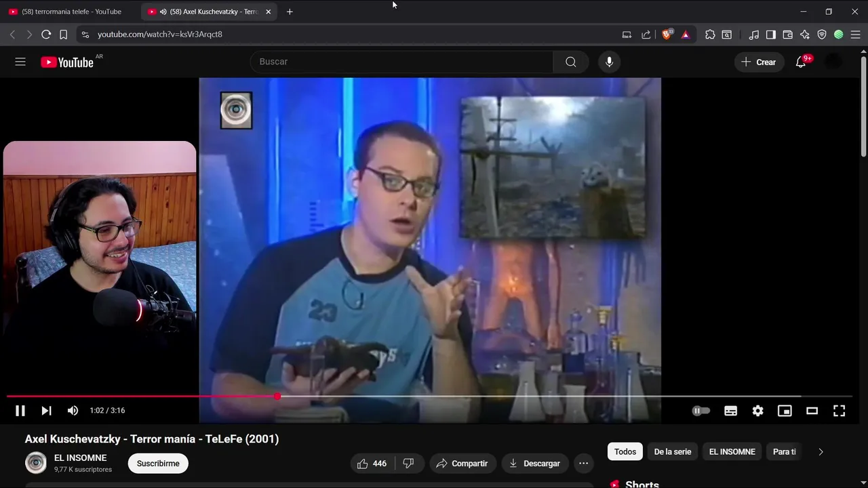Click the address bar URL
Screen dimensions: 868x488
coord(160,35)
